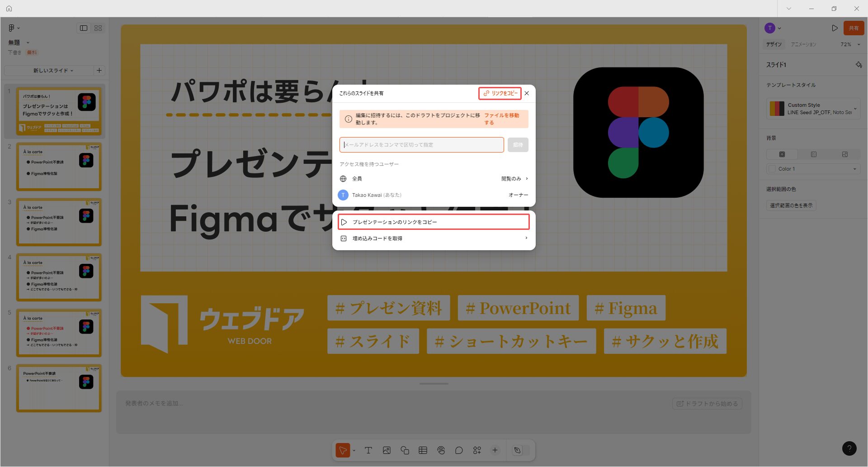Click リンクをコピー in the share dialog
Image resolution: width=868 pixels, height=467 pixels.
(x=500, y=93)
